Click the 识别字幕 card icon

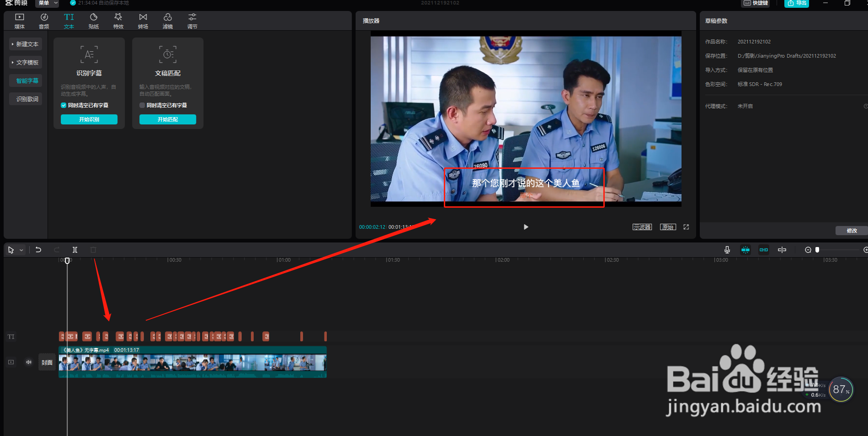click(x=89, y=54)
